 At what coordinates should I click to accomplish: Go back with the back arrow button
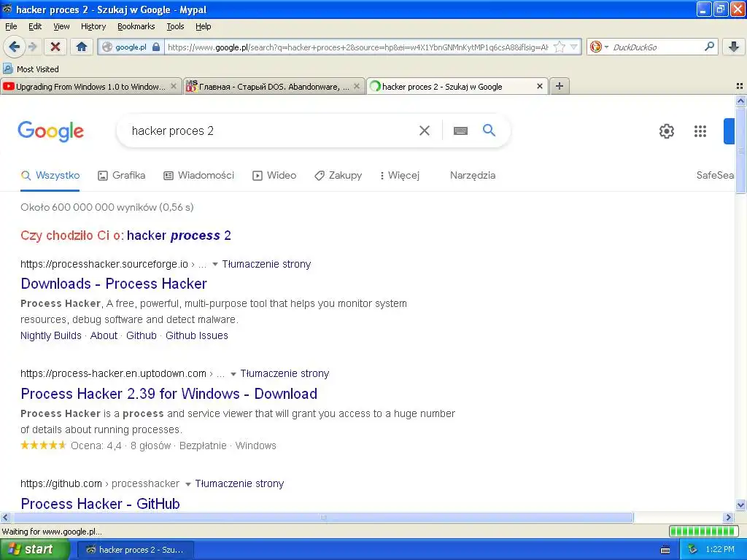click(13, 47)
